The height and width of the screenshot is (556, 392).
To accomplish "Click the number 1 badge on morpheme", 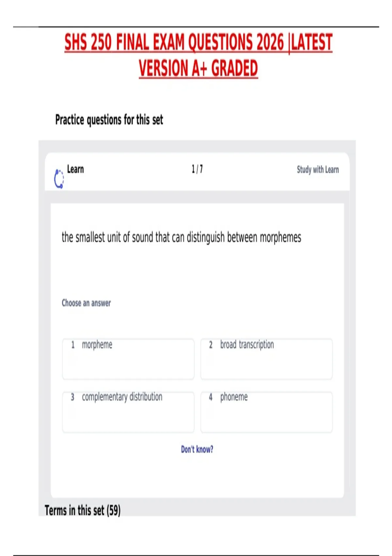I will 73,345.
